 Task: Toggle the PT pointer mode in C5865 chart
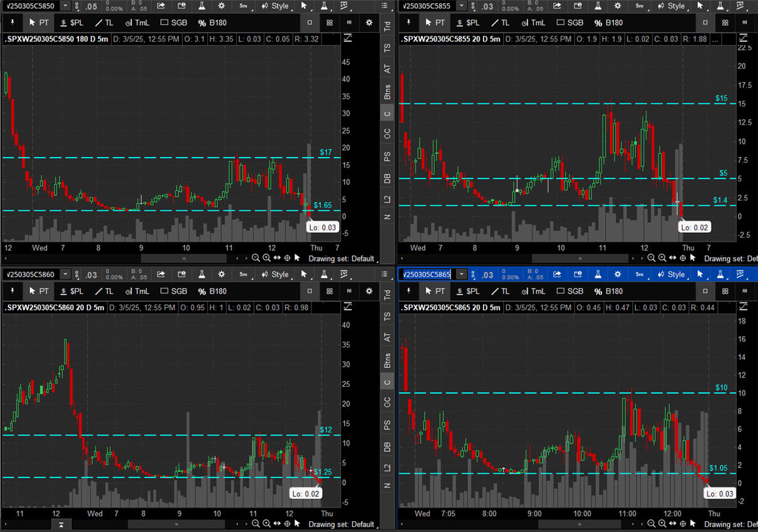point(435,291)
